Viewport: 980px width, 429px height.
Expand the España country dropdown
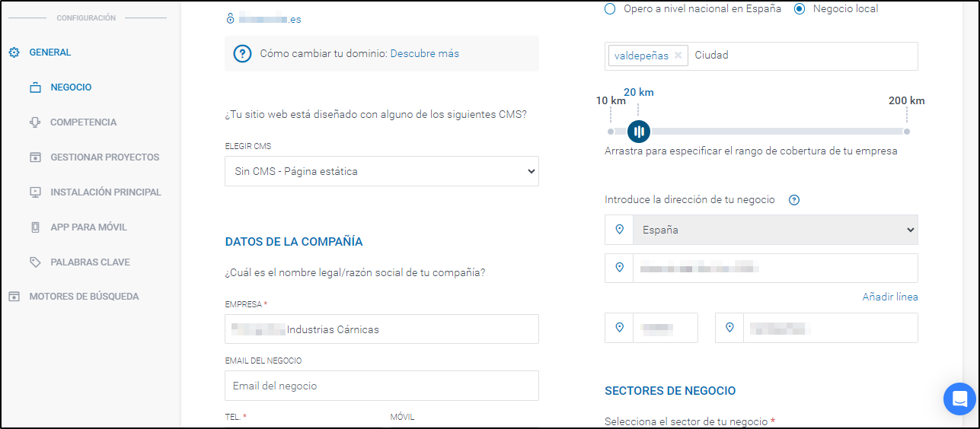click(x=775, y=230)
